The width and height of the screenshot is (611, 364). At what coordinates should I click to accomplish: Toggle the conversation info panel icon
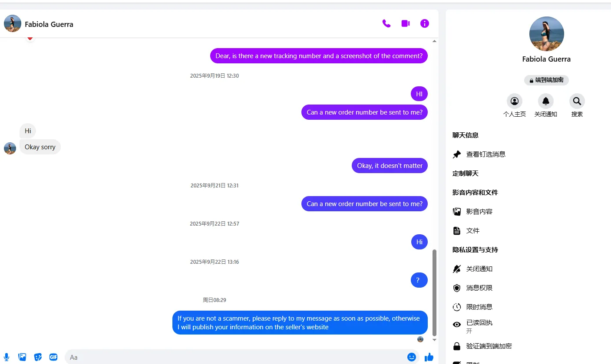click(425, 23)
